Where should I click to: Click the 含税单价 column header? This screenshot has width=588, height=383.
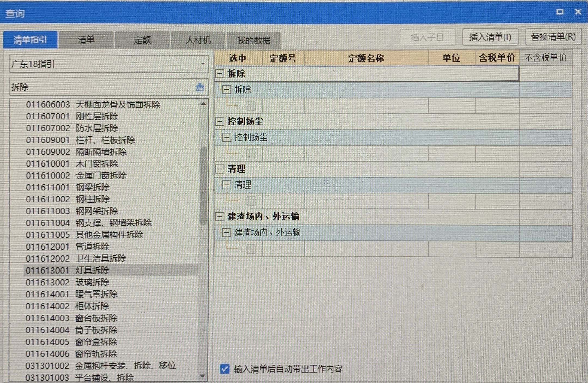(x=497, y=57)
